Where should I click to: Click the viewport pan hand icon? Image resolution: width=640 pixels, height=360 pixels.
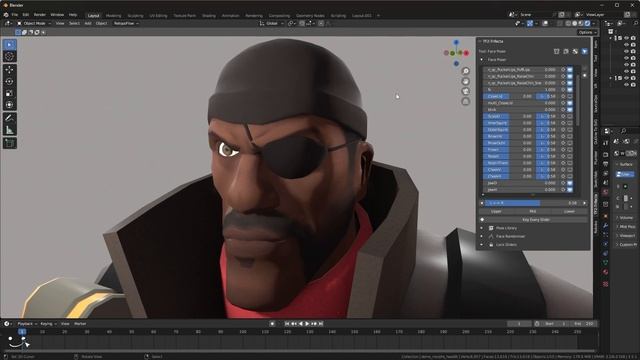tap(466, 81)
